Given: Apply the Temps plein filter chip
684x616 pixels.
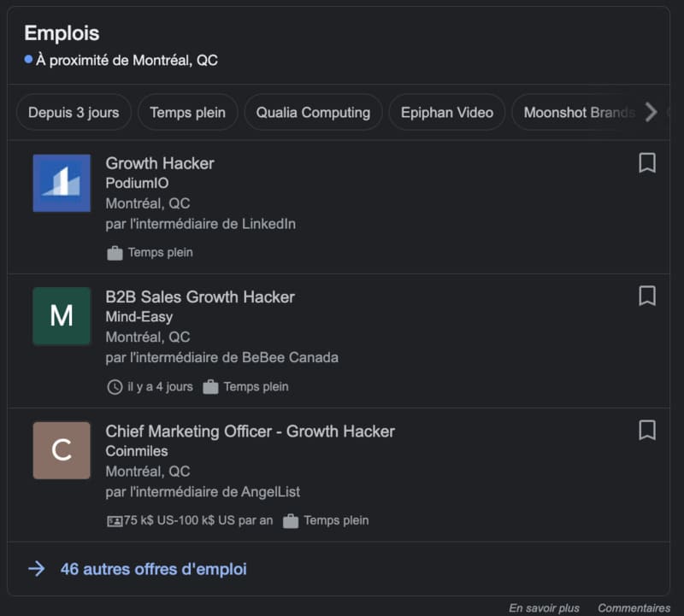Looking at the screenshot, I should coord(187,113).
